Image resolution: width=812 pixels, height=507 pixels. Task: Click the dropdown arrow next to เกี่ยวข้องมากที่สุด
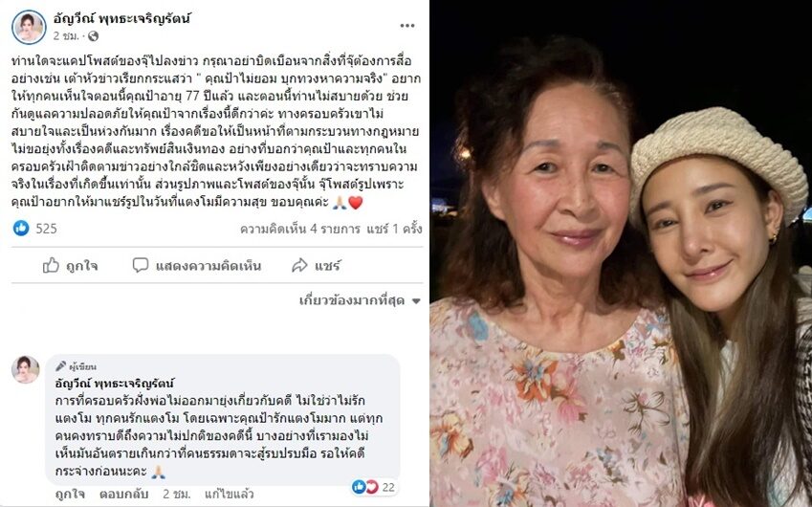[416, 301]
